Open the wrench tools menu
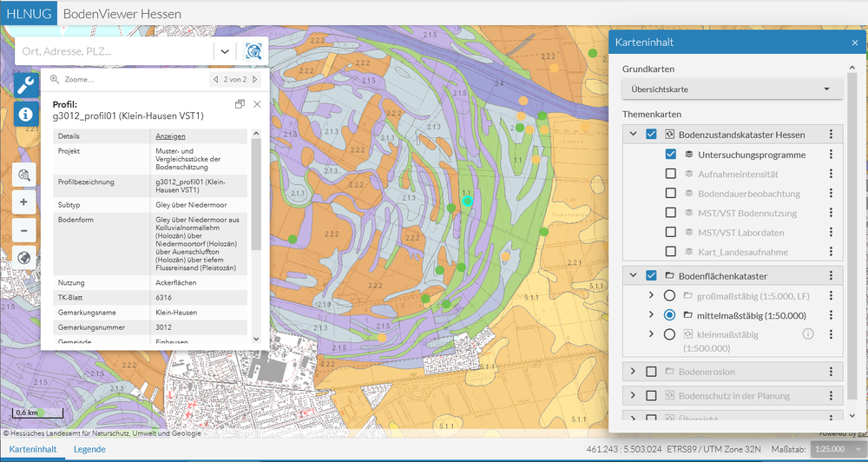 click(26, 85)
